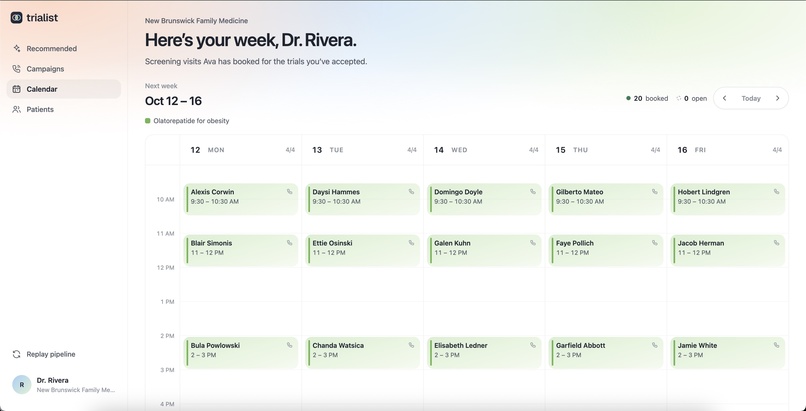Image resolution: width=806 pixels, height=411 pixels.
Task: Go to previous week chevron
Action: pos(724,98)
